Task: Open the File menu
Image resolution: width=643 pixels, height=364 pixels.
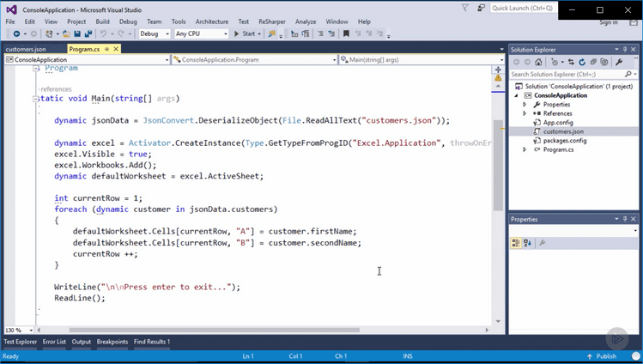Action: pos(10,21)
